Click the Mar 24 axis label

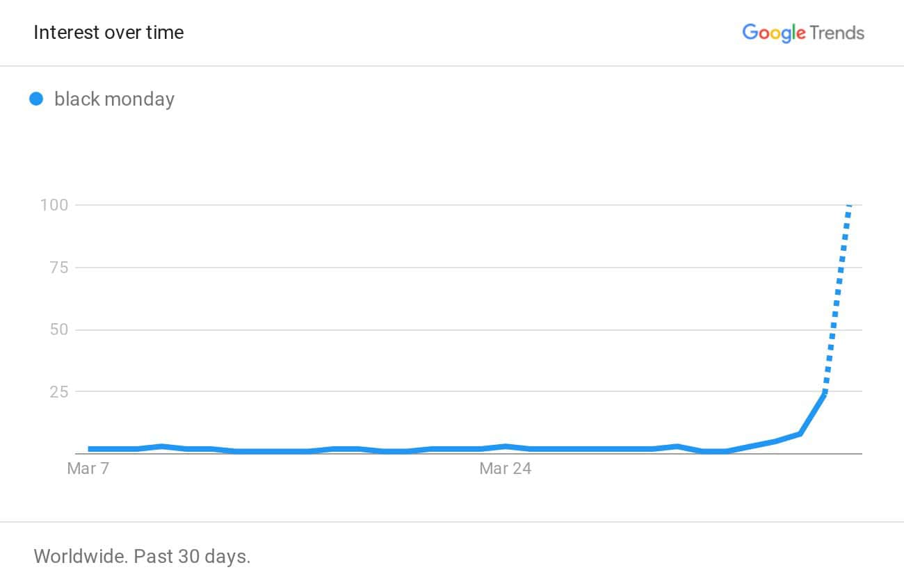click(x=505, y=468)
